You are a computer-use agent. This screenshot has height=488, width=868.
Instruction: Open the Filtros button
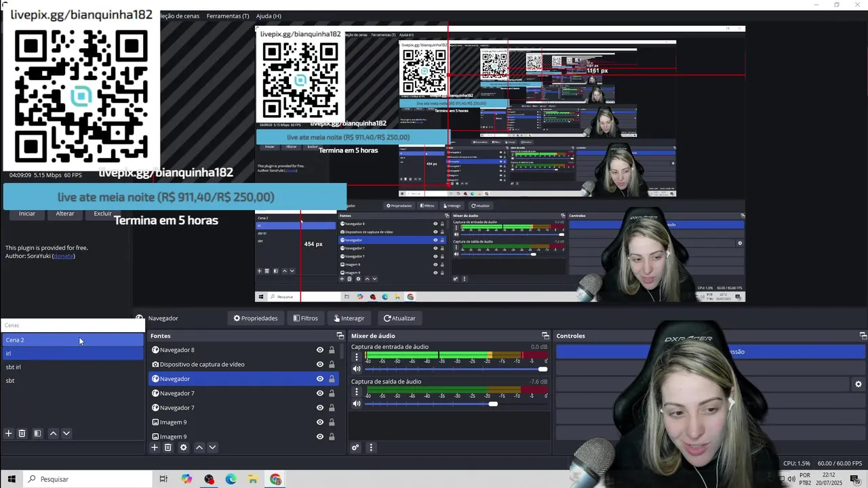305,318
